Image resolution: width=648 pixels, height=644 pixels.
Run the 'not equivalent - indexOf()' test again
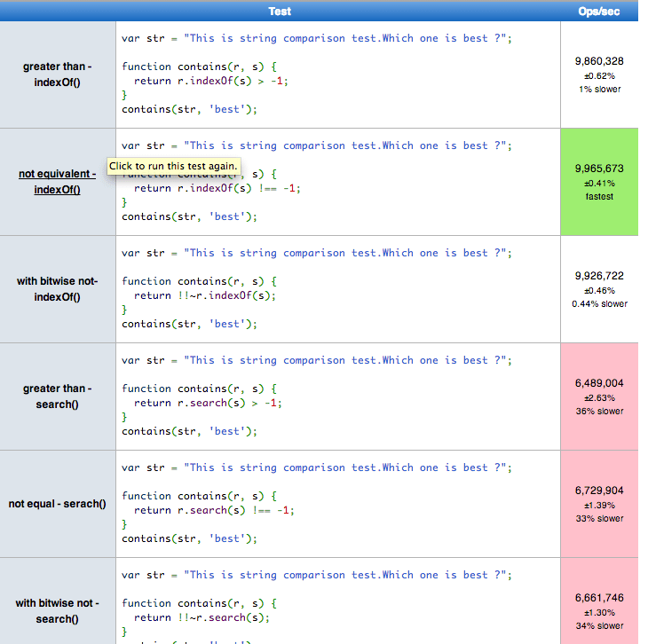pos(57,182)
